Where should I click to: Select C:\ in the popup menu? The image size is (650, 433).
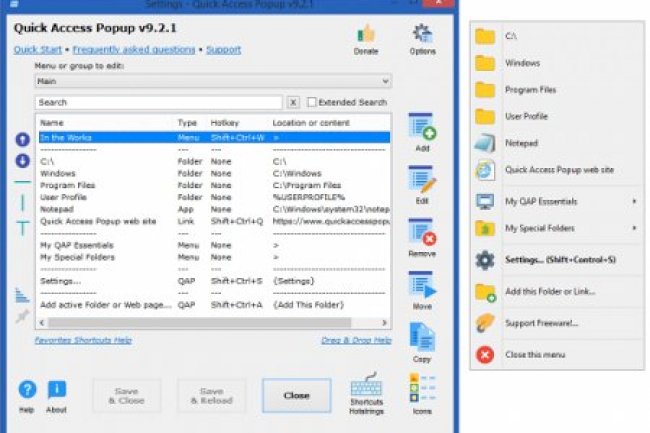pos(557,36)
